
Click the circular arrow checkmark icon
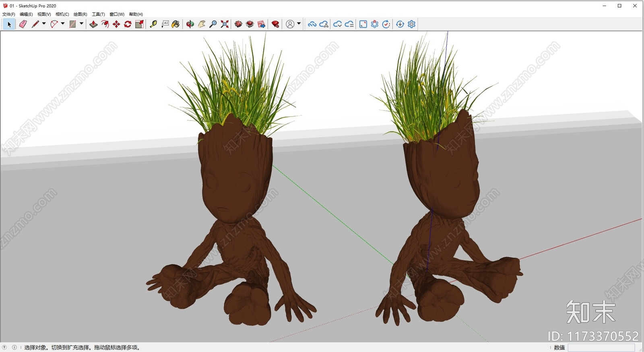386,25
